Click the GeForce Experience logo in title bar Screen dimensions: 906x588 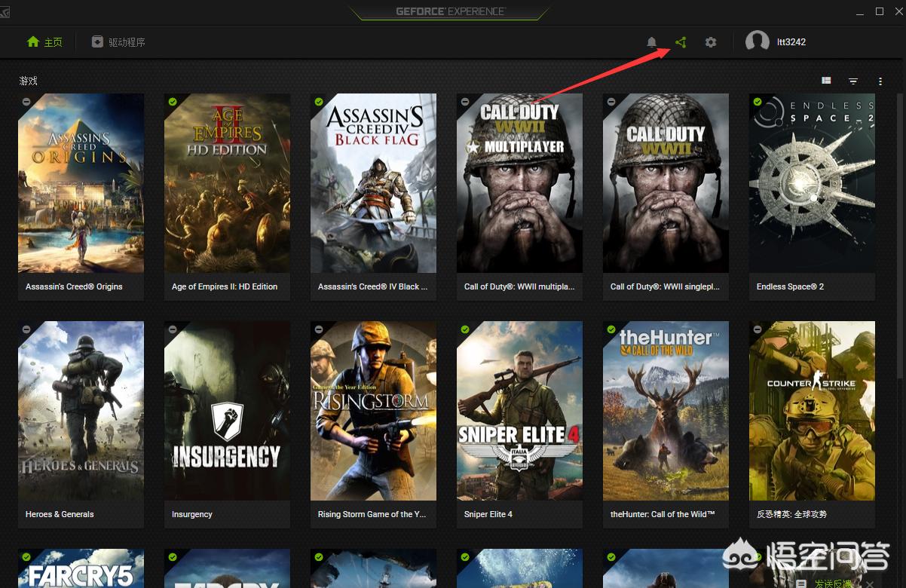450,11
